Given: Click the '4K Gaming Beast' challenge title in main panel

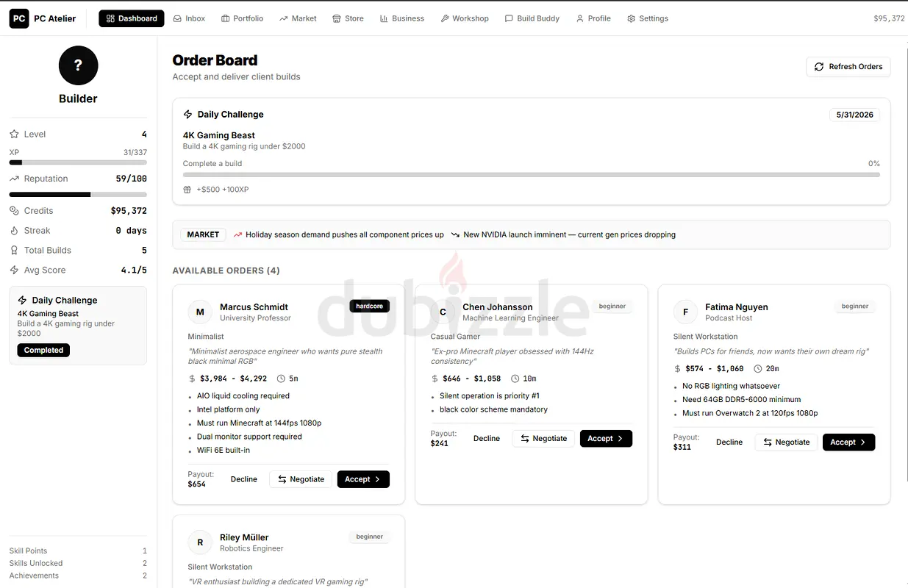Looking at the screenshot, I should (219, 136).
